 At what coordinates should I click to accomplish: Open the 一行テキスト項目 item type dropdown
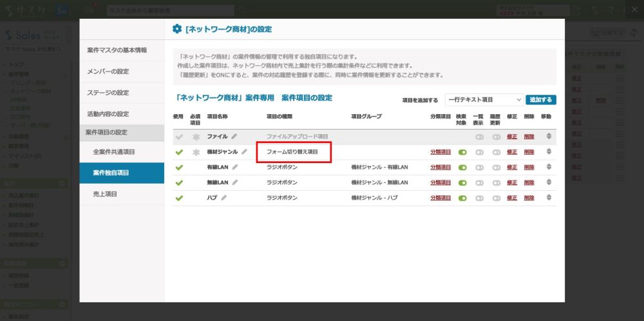[484, 100]
